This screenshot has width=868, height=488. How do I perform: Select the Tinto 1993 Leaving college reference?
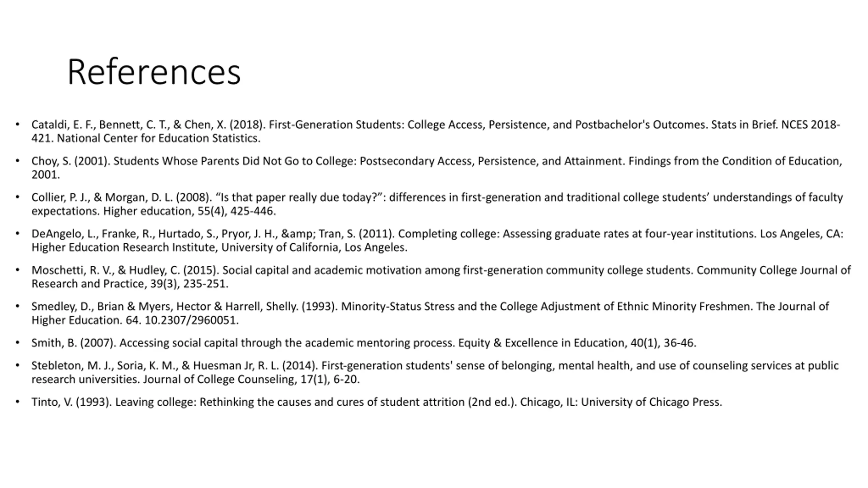point(377,402)
